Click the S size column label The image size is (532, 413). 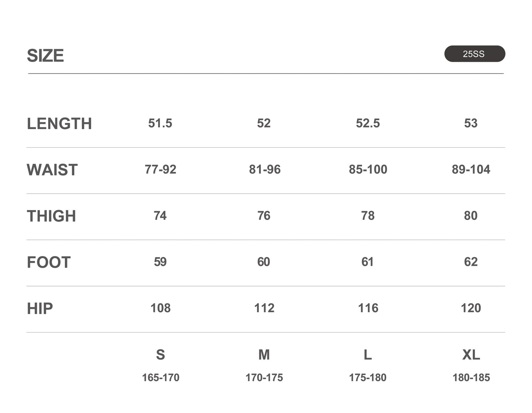click(x=160, y=355)
